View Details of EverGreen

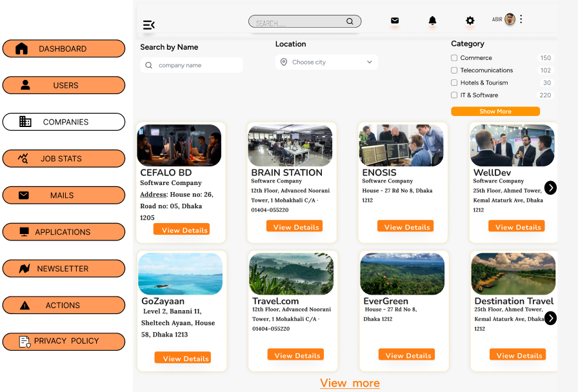406,355
